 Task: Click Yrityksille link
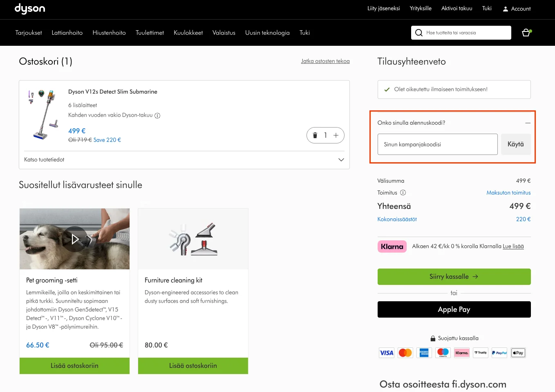pyautogui.click(x=421, y=8)
